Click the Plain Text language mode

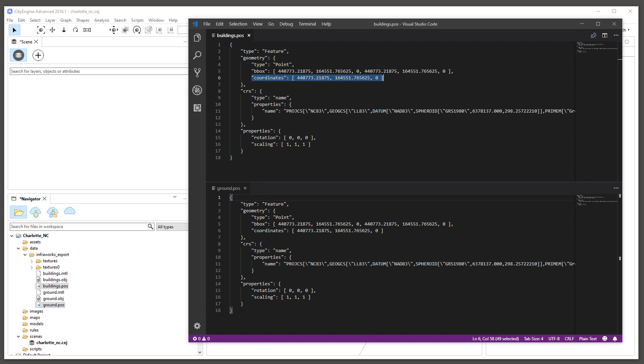pyautogui.click(x=588, y=339)
